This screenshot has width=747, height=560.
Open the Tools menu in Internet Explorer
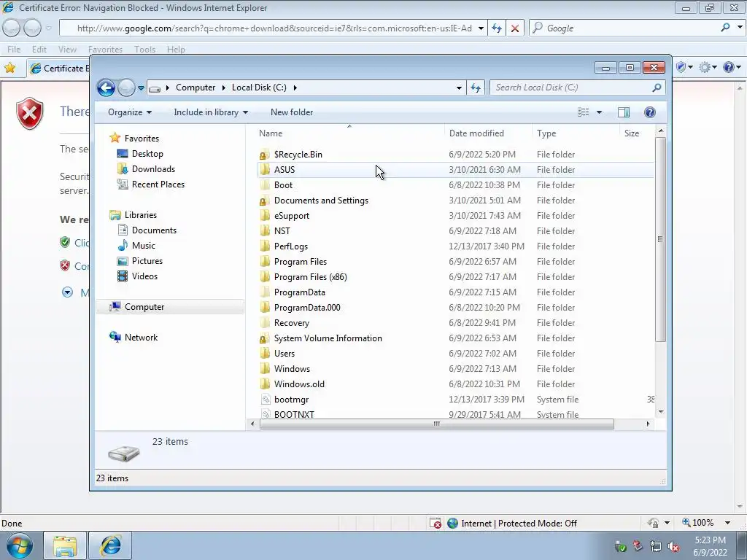tap(144, 50)
